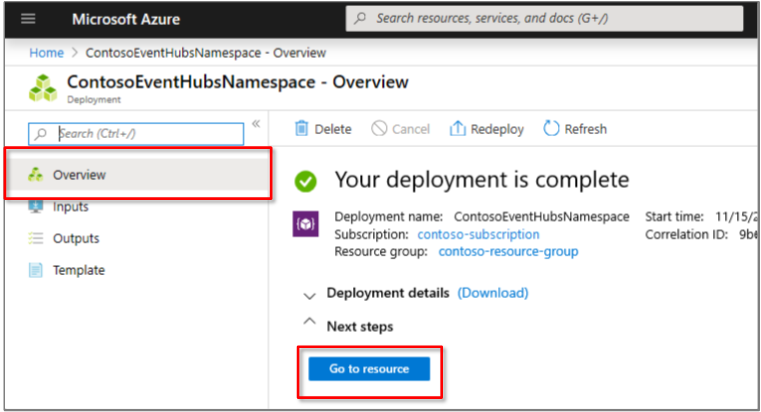Click the green deployment complete checkmark
The height and width of the screenshot is (412, 761).
[x=305, y=181]
